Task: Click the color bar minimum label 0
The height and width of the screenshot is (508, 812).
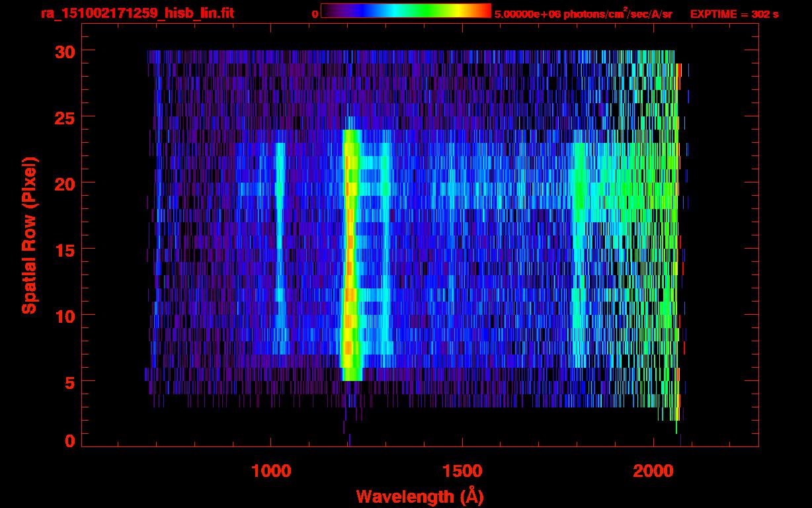Action: [315, 14]
